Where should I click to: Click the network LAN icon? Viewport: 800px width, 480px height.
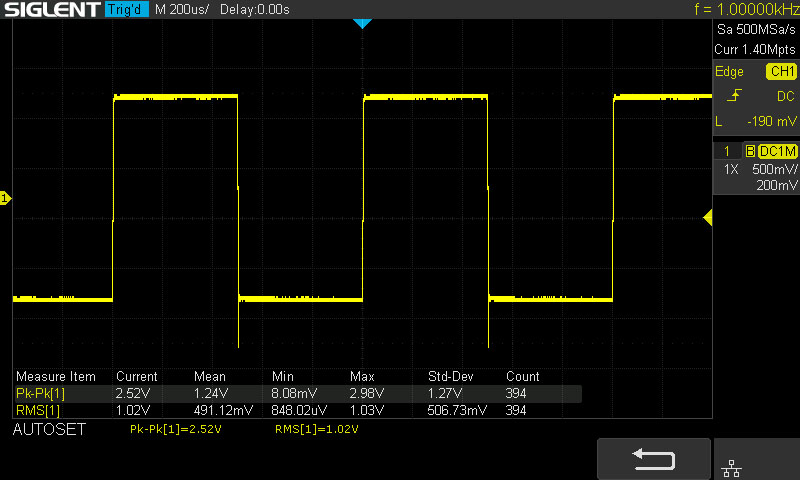(x=732, y=468)
